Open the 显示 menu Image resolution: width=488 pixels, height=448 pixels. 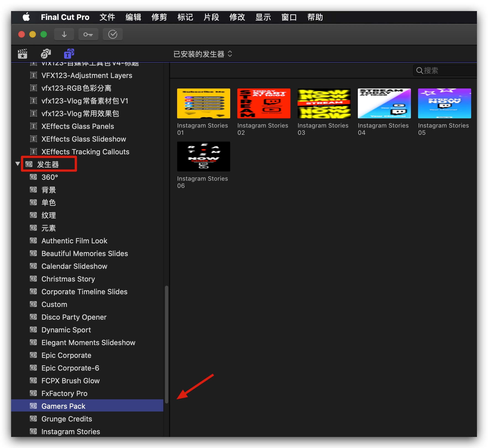point(263,17)
